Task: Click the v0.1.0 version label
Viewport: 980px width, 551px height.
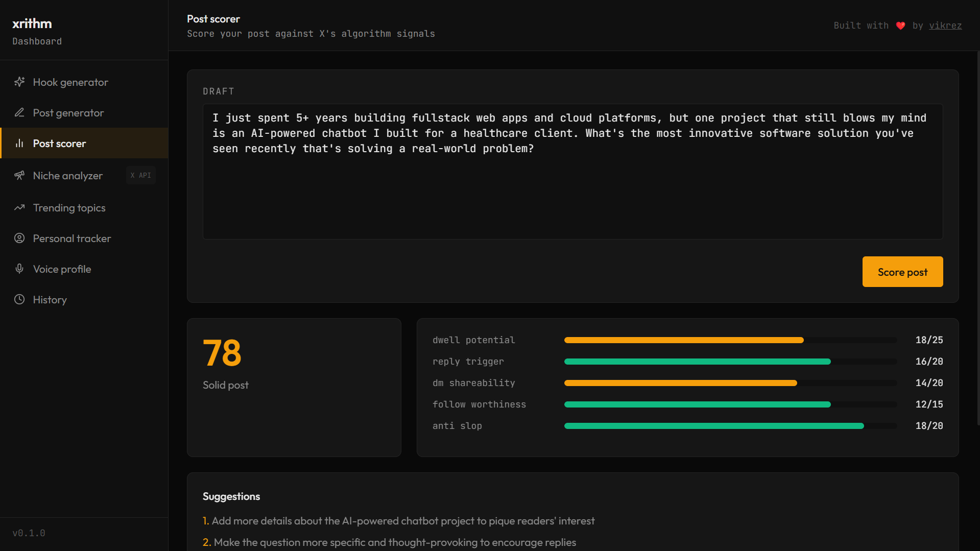Action: [29, 533]
